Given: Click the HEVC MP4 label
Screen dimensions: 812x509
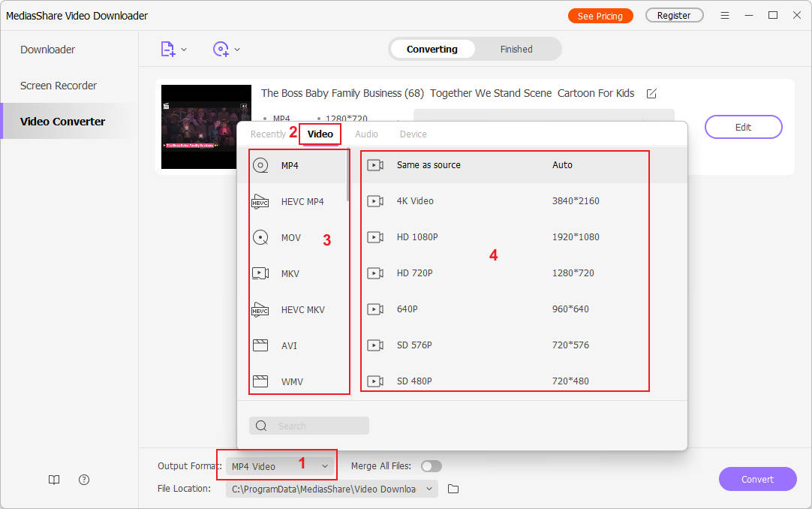Looking at the screenshot, I should [302, 202].
